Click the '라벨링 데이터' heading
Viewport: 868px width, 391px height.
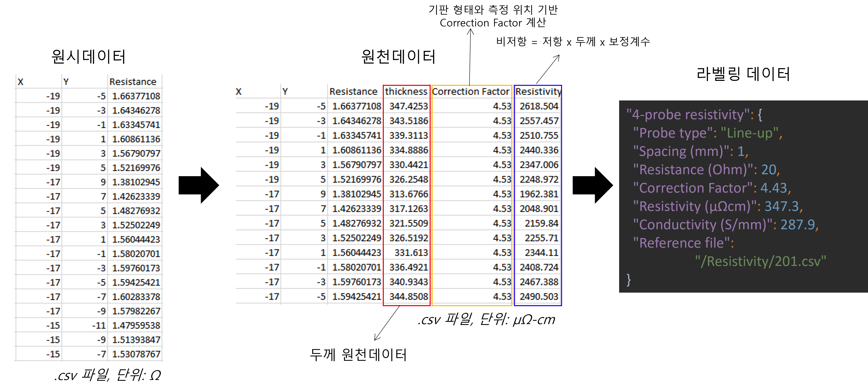[743, 74]
